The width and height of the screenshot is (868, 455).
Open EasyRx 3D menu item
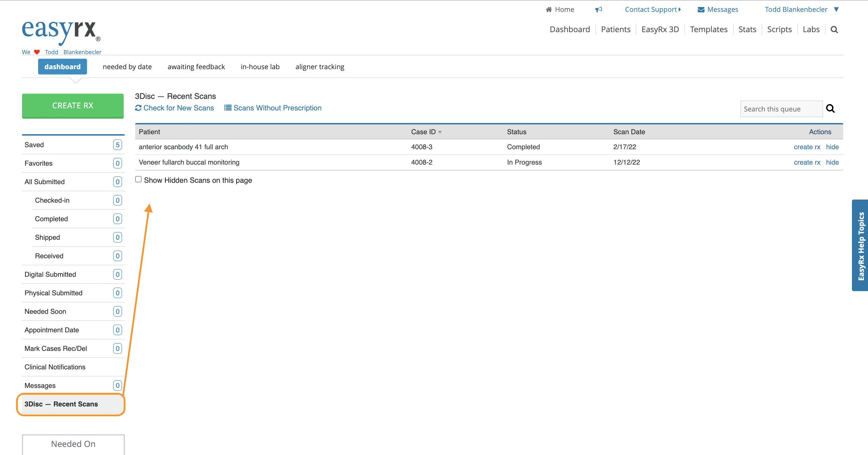[660, 29]
